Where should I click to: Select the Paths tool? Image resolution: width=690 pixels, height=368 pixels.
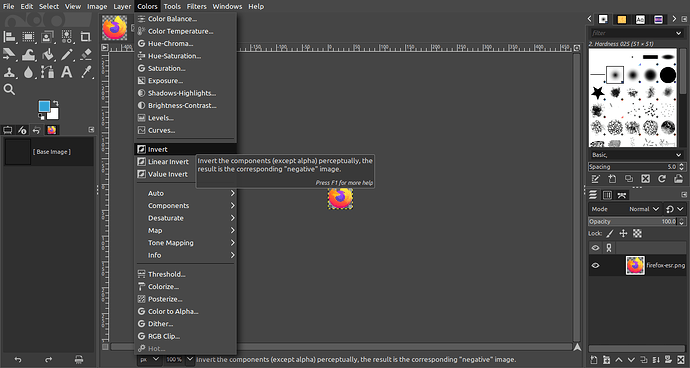pos(48,72)
